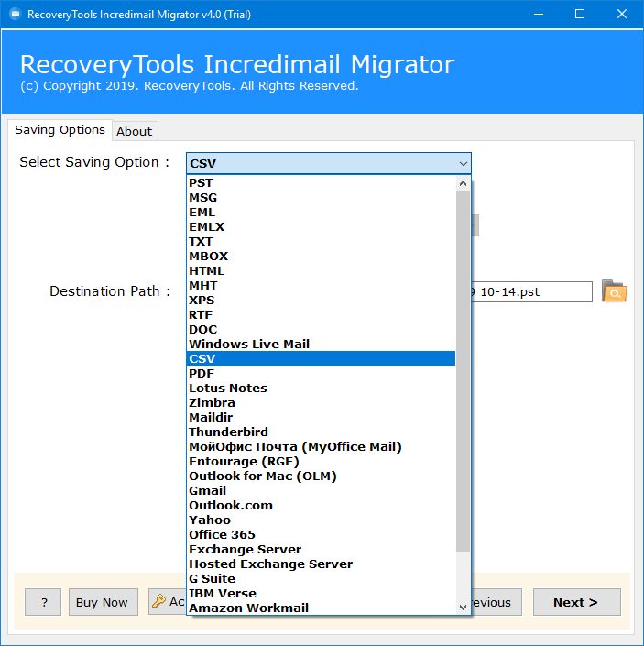Click the destination path input field
The image size is (644, 646).
[531, 291]
